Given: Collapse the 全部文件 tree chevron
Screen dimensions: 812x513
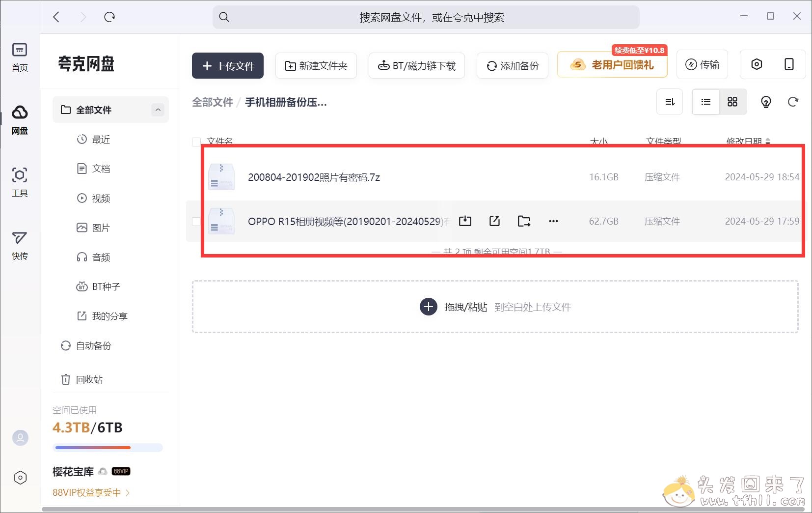Looking at the screenshot, I should coord(158,110).
